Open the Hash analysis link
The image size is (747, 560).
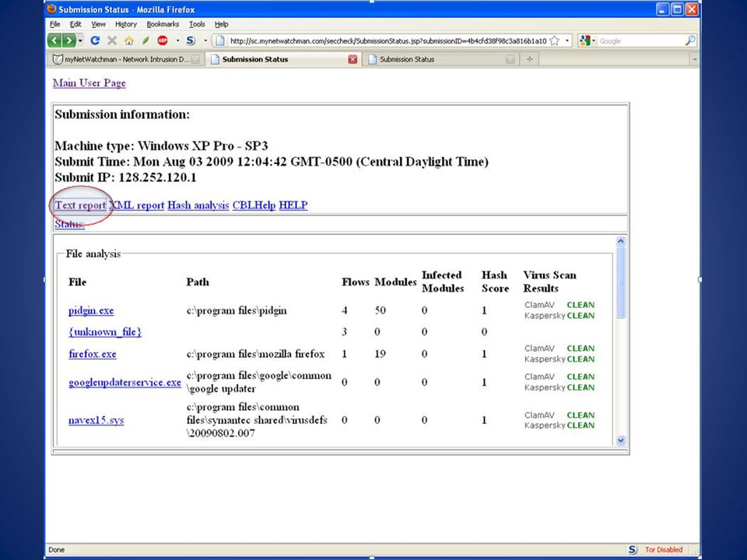(x=198, y=205)
